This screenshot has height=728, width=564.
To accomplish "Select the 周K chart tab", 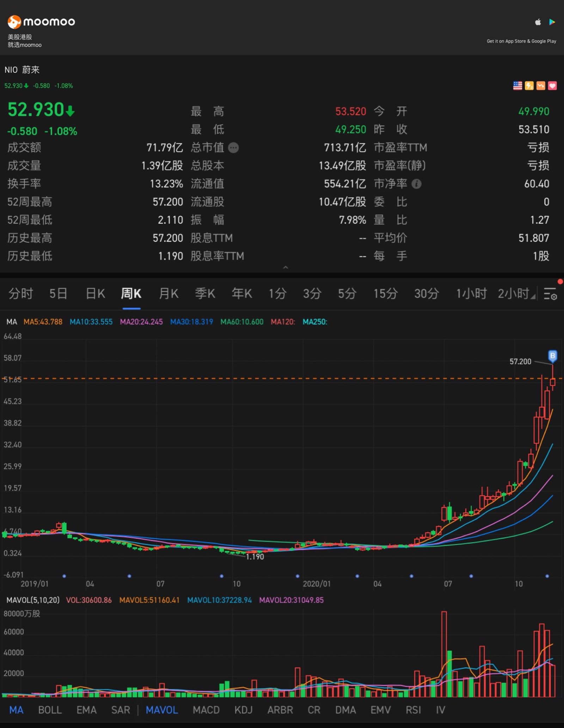I will click(x=131, y=293).
